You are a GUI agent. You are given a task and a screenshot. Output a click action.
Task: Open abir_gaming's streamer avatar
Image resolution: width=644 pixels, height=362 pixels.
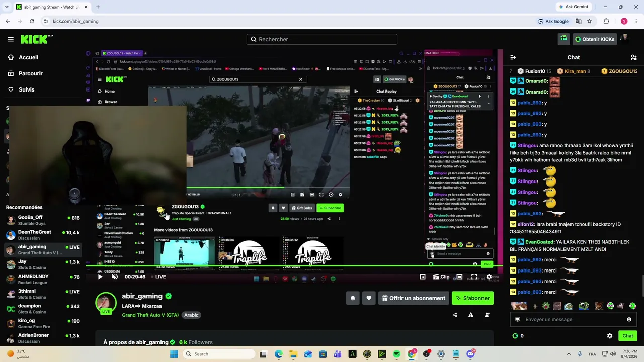pos(106,303)
